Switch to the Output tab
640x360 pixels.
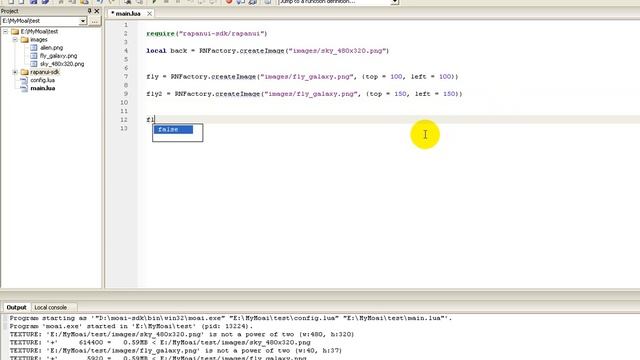click(16, 307)
